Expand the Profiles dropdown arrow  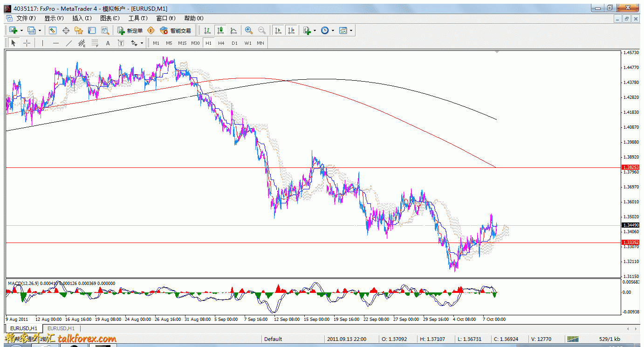pos(40,31)
